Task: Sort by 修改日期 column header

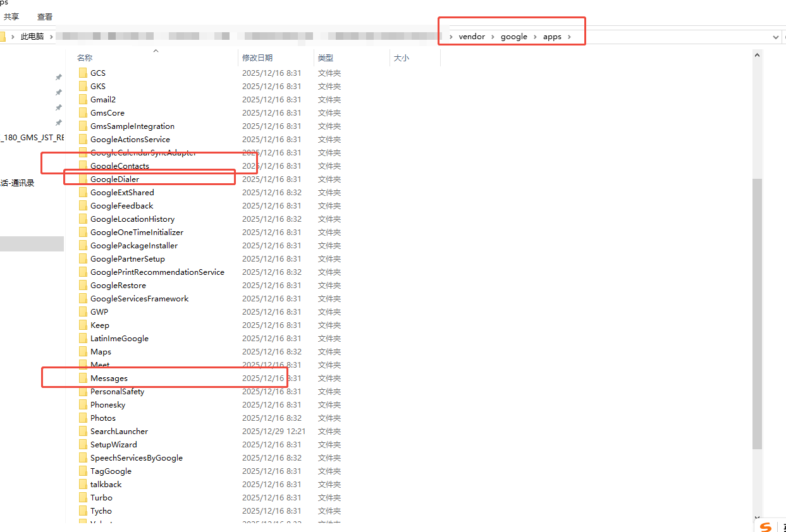Action: click(x=257, y=57)
